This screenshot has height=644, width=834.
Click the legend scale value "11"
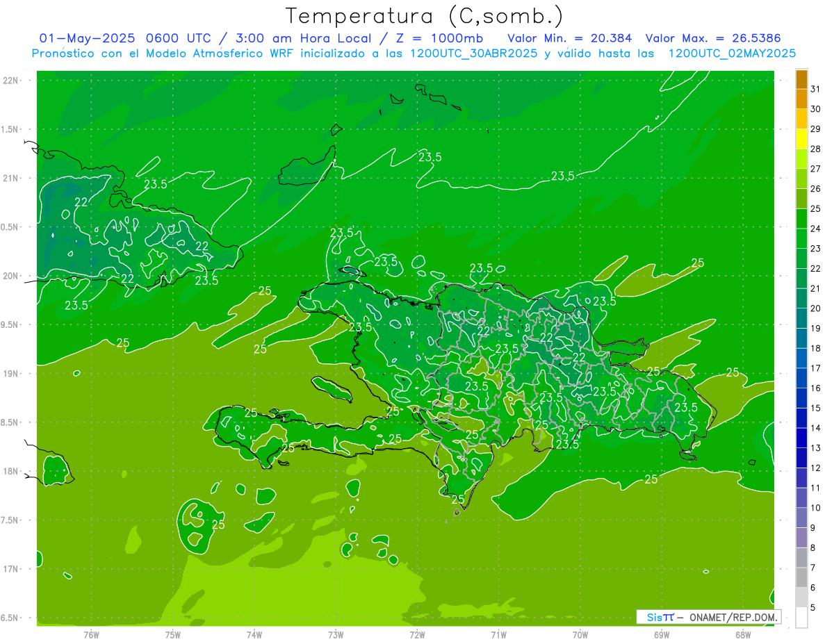click(816, 488)
